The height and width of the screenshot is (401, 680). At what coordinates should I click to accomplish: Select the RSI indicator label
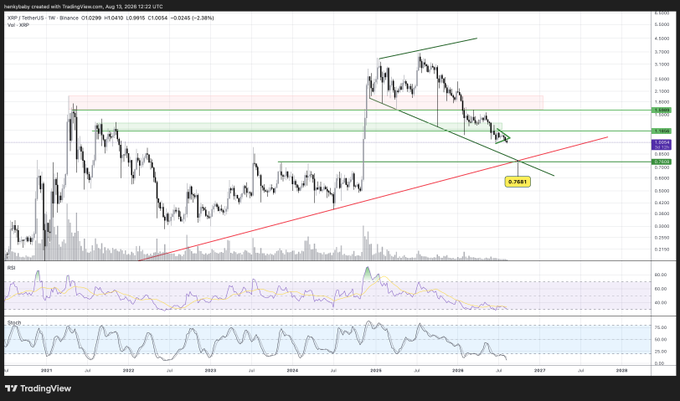point(11,268)
